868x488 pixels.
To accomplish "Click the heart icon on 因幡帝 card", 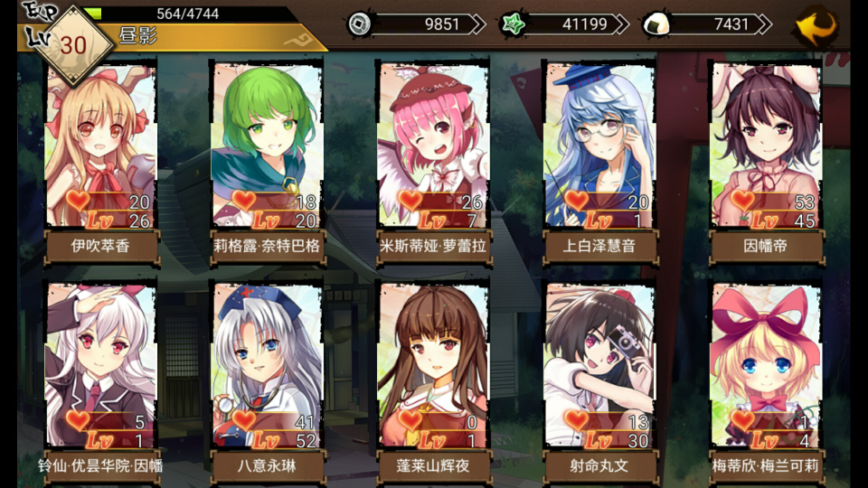I will tap(742, 201).
